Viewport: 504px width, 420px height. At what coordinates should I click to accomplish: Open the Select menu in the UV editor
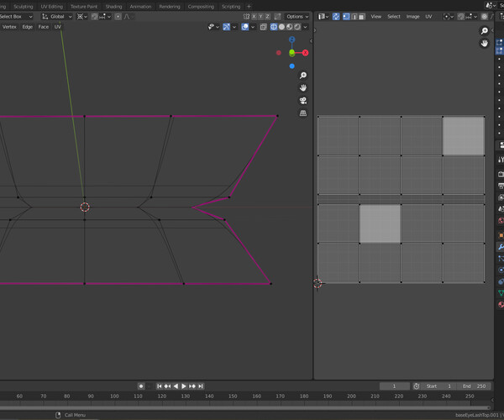coord(394,17)
